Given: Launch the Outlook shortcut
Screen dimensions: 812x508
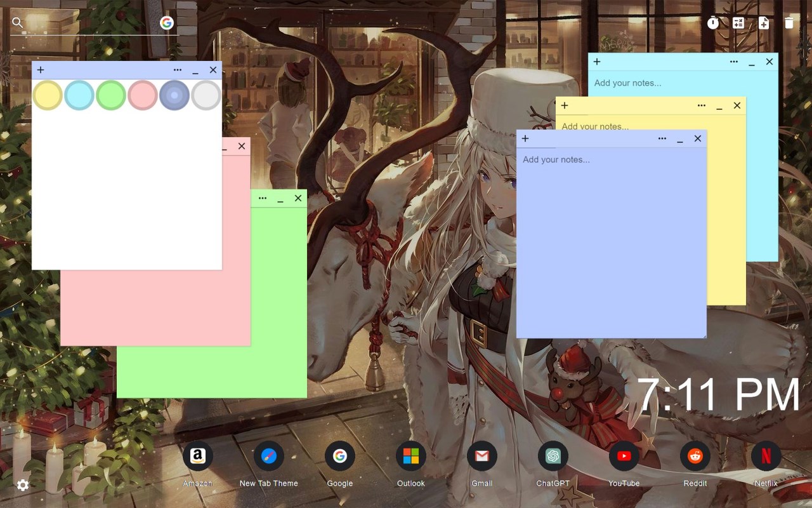Looking at the screenshot, I should tap(411, 456).
